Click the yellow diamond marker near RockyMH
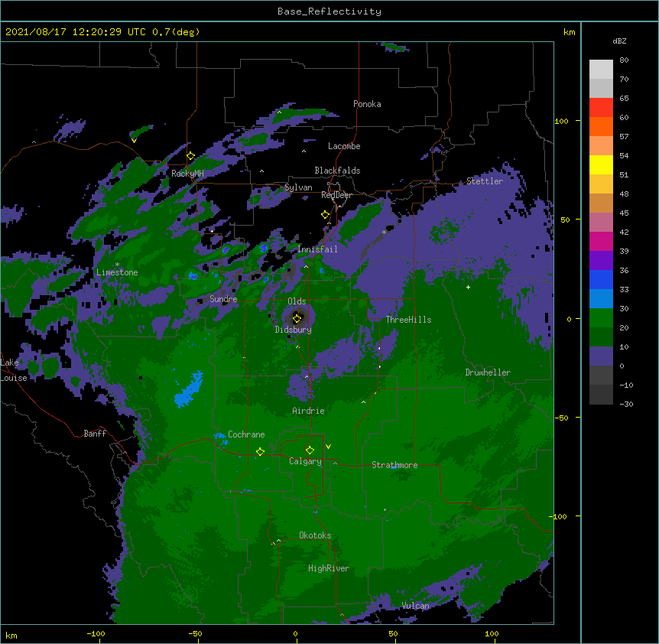 click(x=190, y=156)
